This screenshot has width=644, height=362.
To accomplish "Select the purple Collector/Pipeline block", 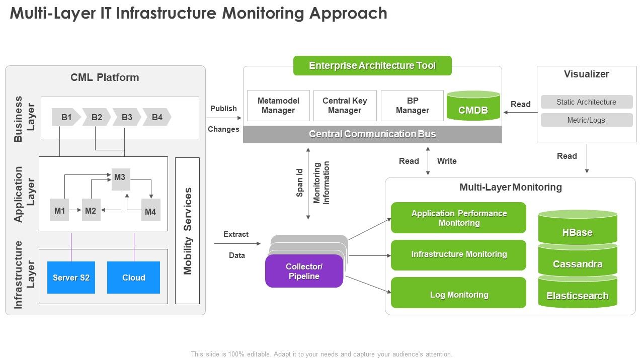I will point(304,271).
